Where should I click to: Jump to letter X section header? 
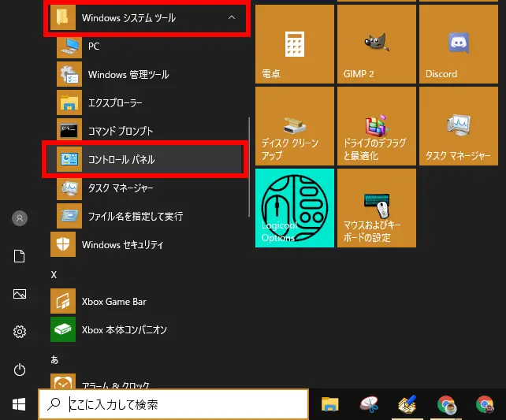[54, 275]
